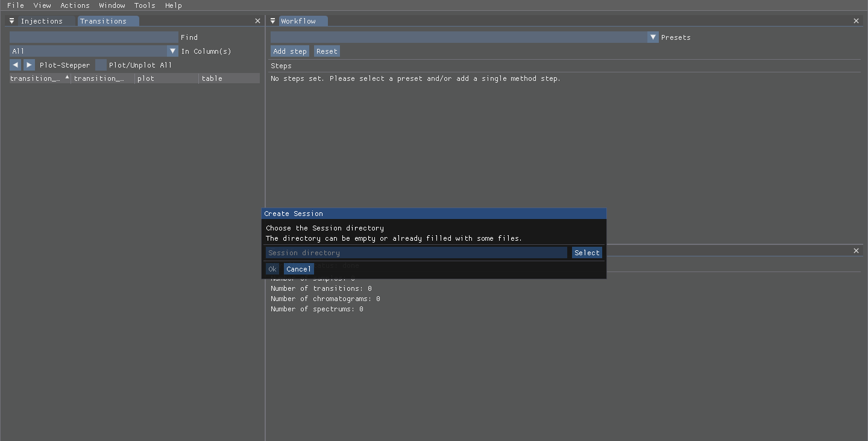Open the Workflow panel tab-list triangle
Image resolution: width=868 pixels, height=441 pixels.
coord(272,21)
